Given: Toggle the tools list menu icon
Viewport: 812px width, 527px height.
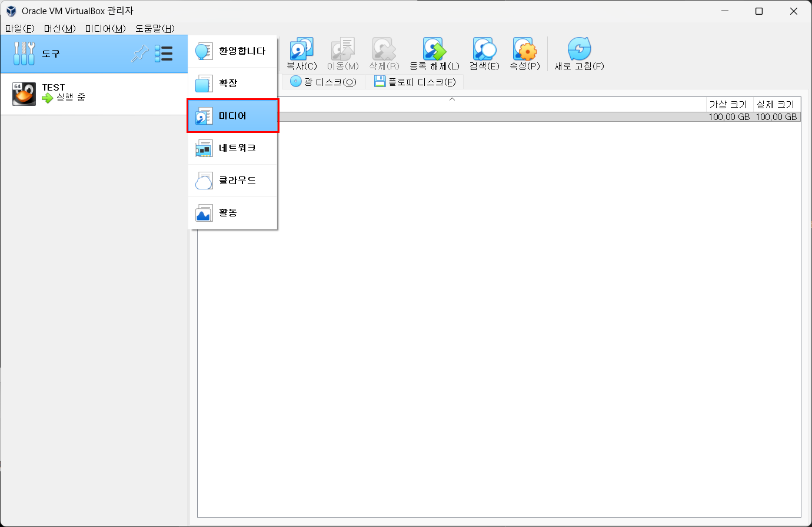Looking at the screenshot, I should (164, 54).
